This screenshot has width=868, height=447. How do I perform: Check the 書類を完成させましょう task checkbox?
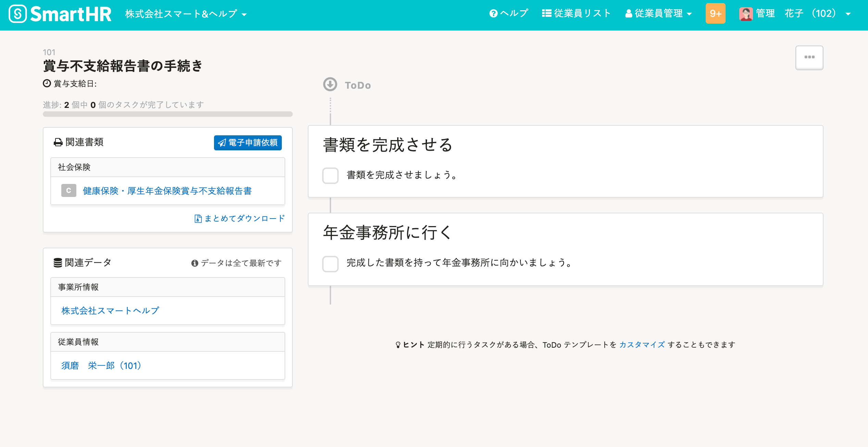click(330, 175)
